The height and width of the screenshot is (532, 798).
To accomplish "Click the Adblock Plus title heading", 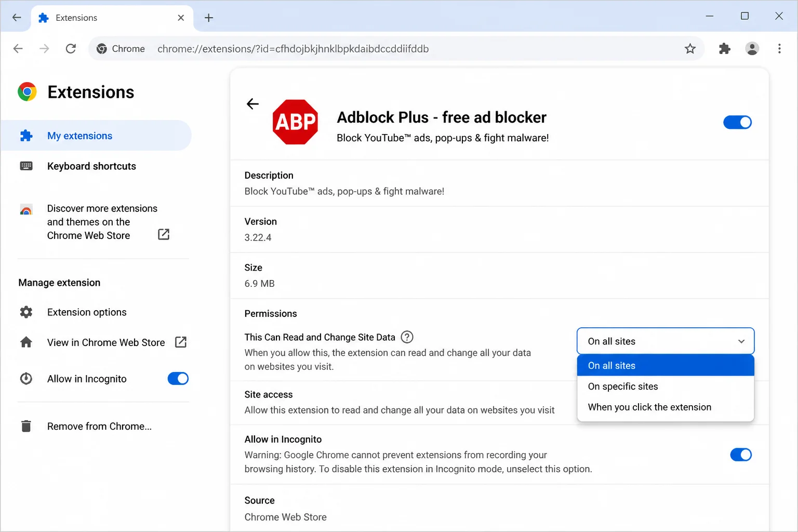I will [x=442, y=117].
